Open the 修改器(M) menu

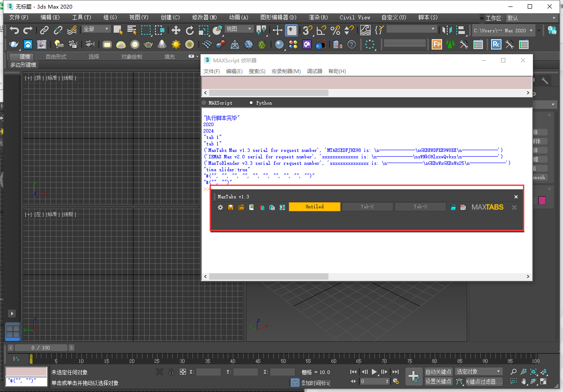(204, 18)
